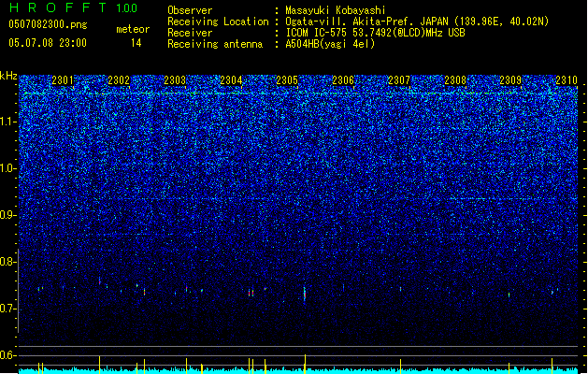
Task: Select antenna value A504HB(yagi 4el)
Action: click(x=330, y=44)
